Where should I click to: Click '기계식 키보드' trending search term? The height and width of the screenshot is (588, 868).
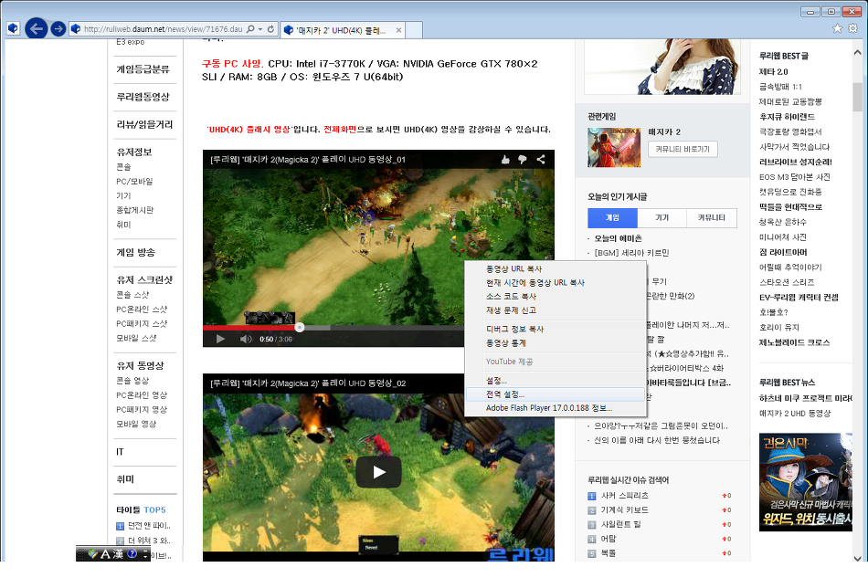624,510
